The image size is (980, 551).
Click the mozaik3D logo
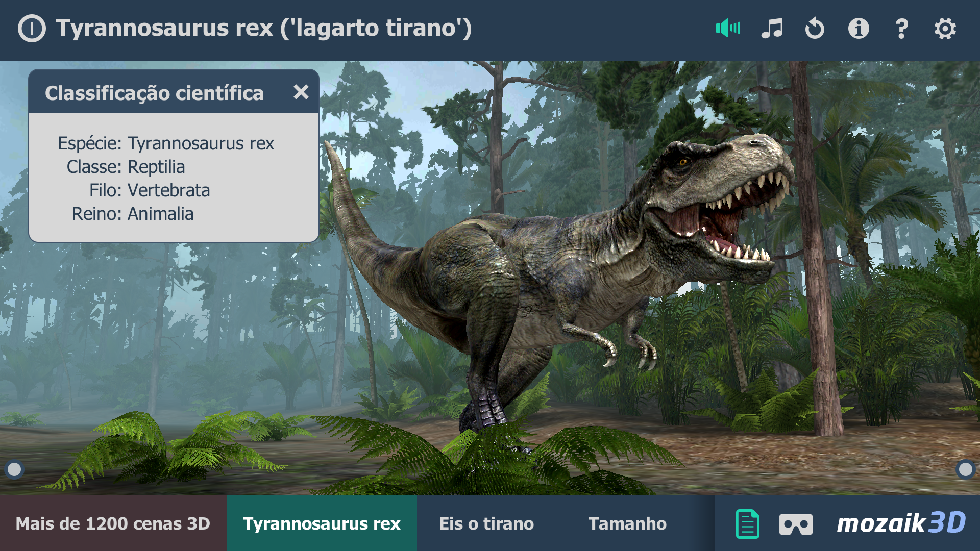coord(901,523)
